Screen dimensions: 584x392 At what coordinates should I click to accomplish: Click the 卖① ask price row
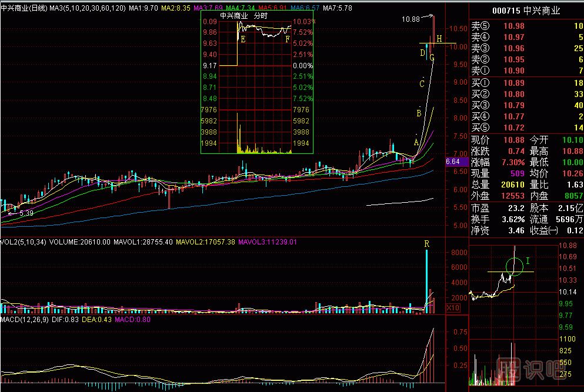[x=526, y=71]
